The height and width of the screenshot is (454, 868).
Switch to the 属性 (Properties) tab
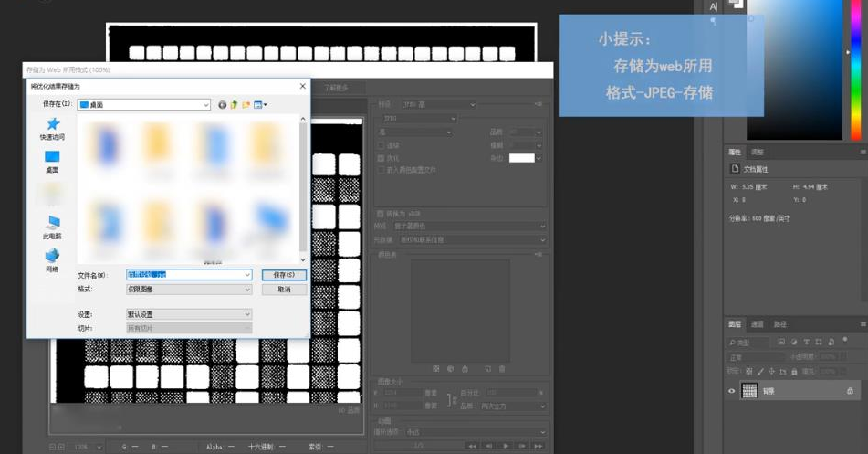pyautogui.click(x=735, y=152)
